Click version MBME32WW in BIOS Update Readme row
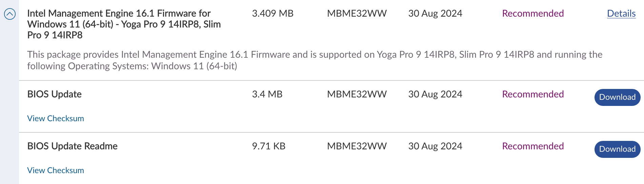Viewport: 644px width, 184px height. click(357, 146)
